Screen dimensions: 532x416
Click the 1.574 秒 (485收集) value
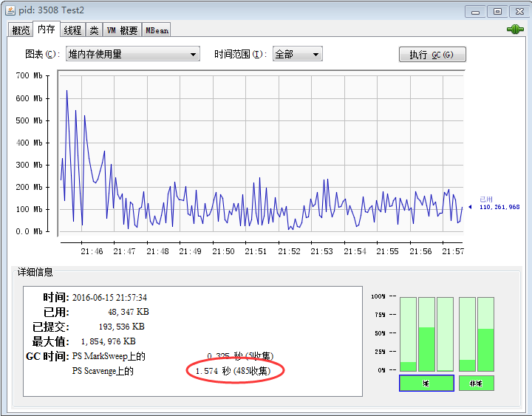click(233, 371)
